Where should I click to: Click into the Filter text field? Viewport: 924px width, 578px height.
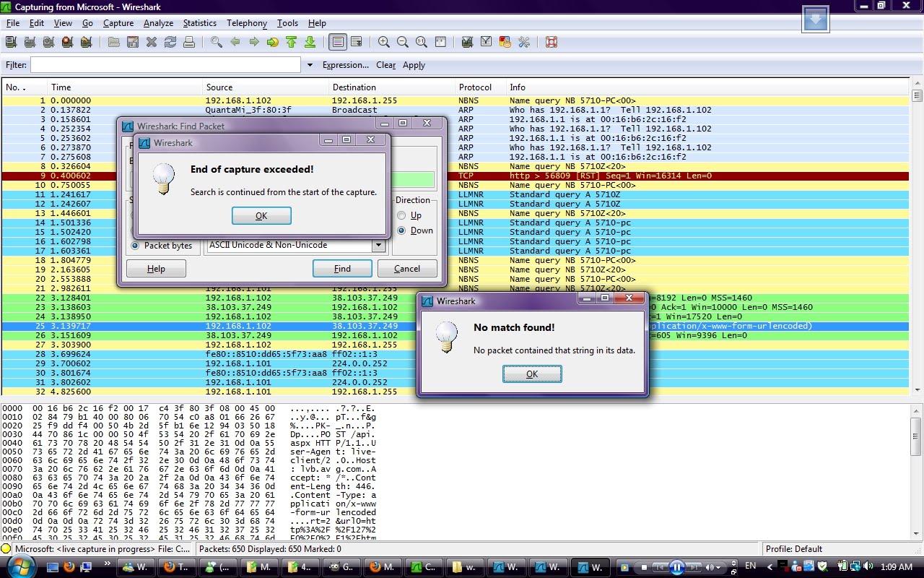(x=165, y=65)
